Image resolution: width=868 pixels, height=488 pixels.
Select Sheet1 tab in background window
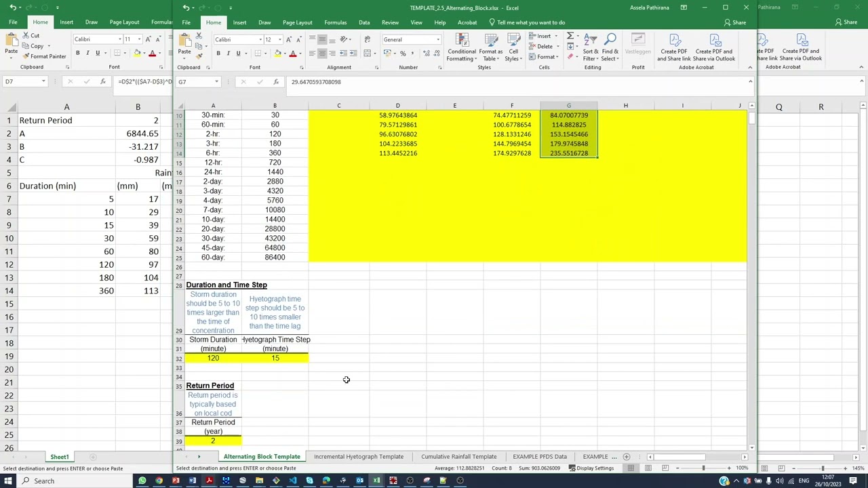point(59,457)
